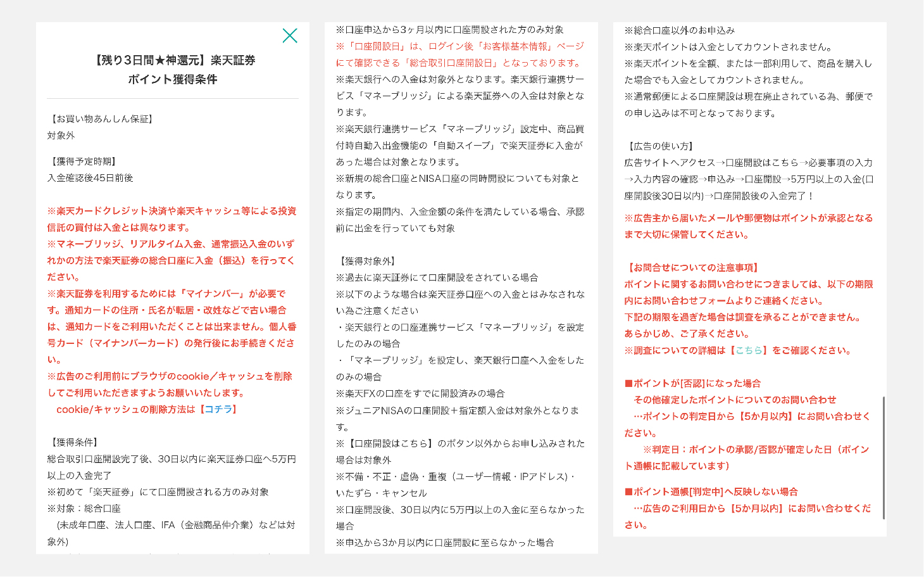Click the ※対象：総合口座 line
Viewport: 924px width, 577px height.
(84, 508)
